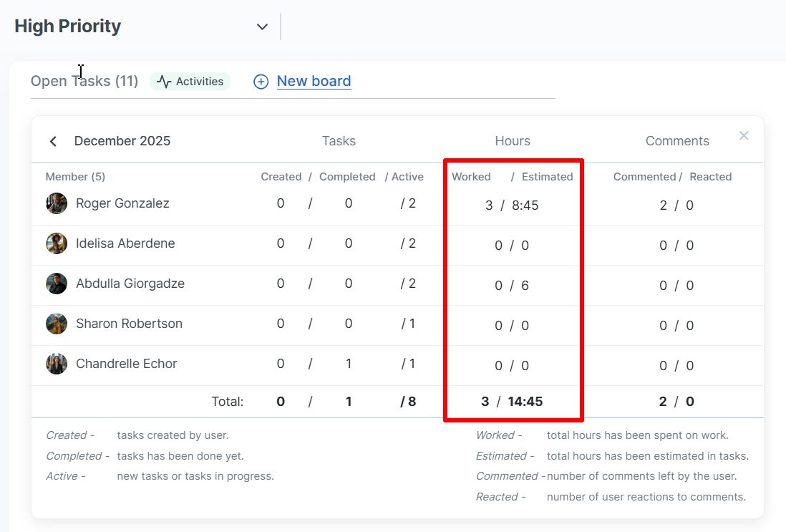Close the statistics panel with X
This screenshot has height=532, width=786.
(744, 135)
